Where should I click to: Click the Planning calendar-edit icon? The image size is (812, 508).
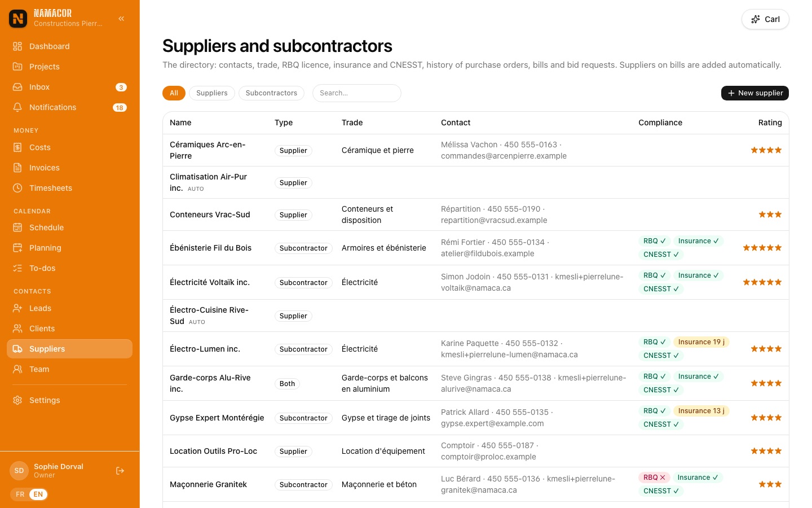pos(17,248)
